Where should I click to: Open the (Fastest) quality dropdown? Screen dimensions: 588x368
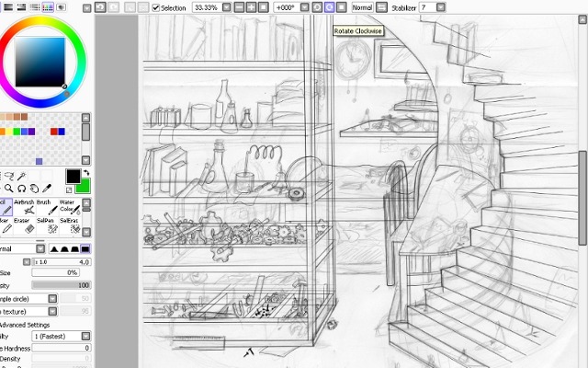pos(86,337)
